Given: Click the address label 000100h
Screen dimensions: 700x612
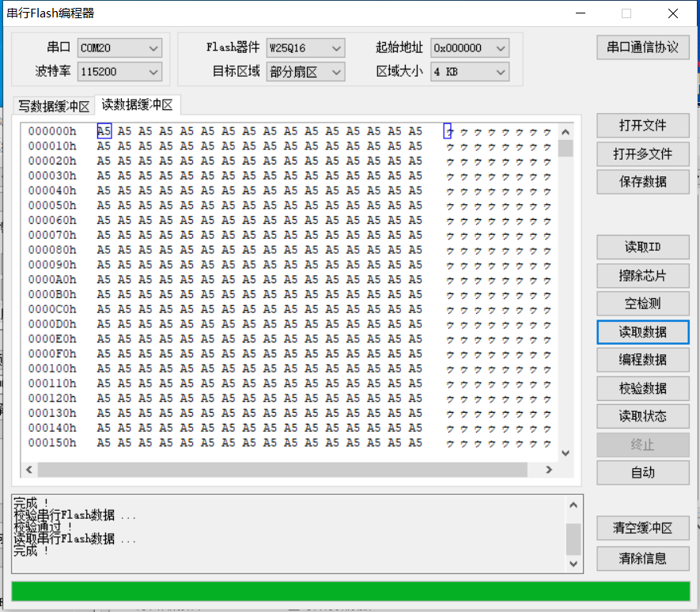Looking at the screenshot, I should pyautogui.click(x=52, y=368).
